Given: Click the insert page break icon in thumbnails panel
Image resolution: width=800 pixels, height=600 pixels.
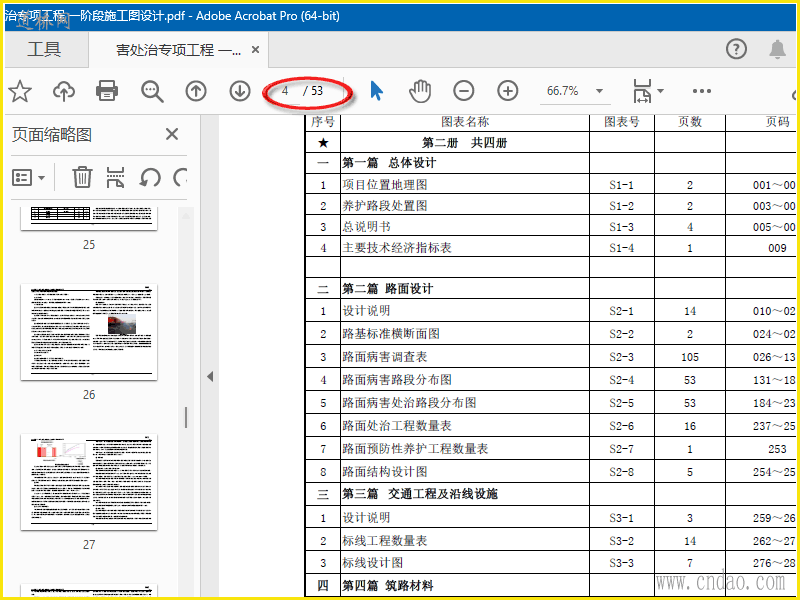Looking at the screenshot, I should 115,178.
